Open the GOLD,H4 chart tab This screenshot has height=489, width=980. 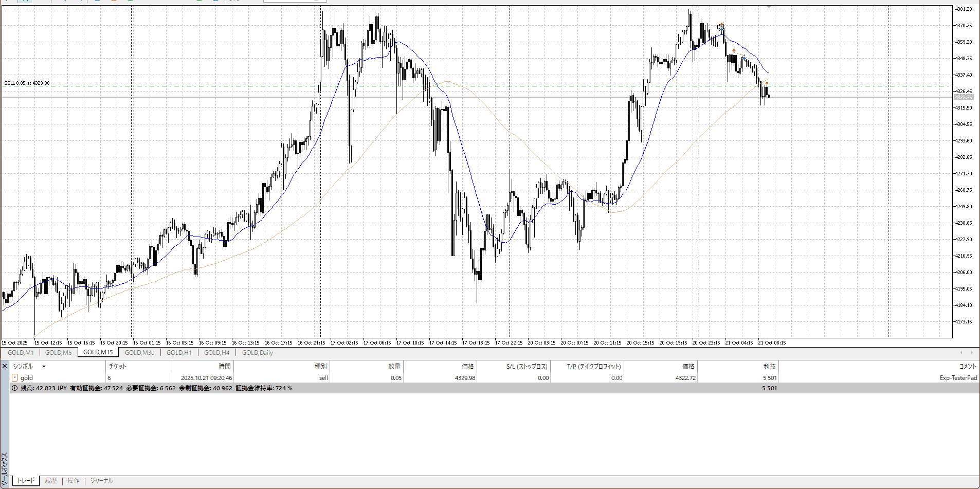pyautogui.click(x=216, y=353)
